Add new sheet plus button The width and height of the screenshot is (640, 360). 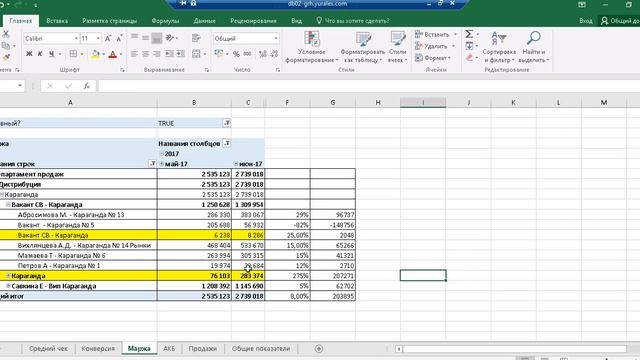coord(319,349)
